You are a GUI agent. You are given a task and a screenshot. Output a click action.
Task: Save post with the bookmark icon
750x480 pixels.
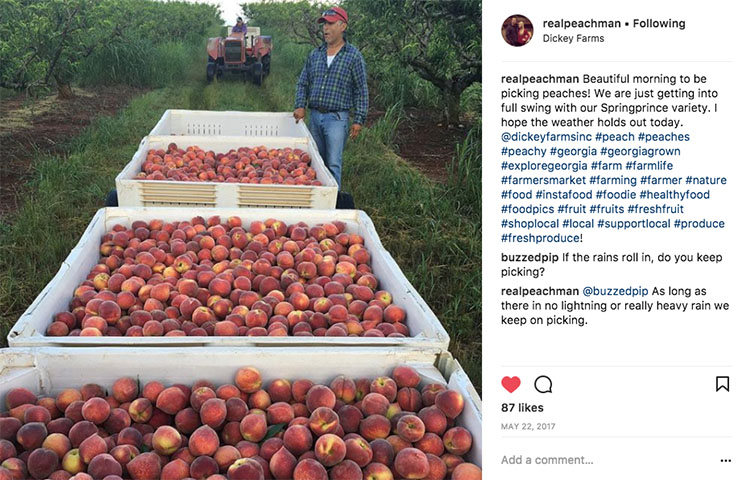pyautogui.click(x=722, y=383)
